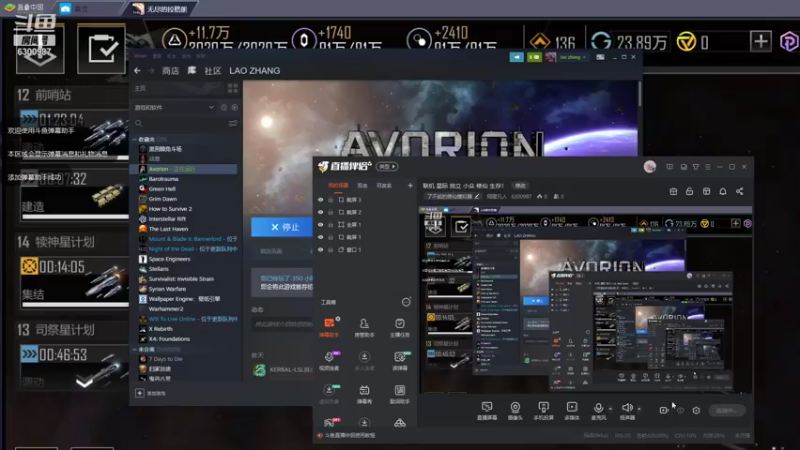Toggle lock on 全屏 1 source
The image size is (800, 450).
(x=331, y=224)
